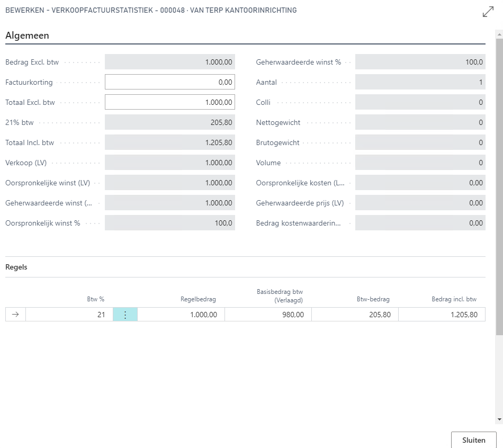This screenshot has height=448, width=503.
Task: Sort by the Btw % column header
Action: 96,299
